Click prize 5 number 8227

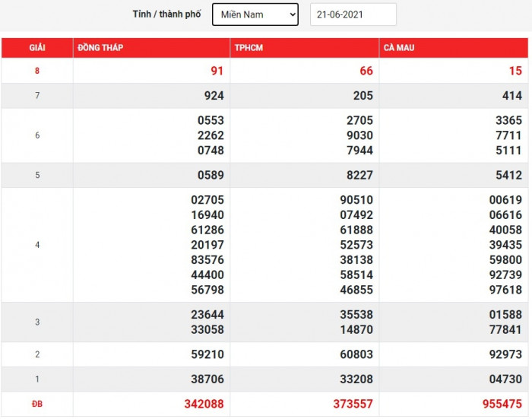pos(359,175)
